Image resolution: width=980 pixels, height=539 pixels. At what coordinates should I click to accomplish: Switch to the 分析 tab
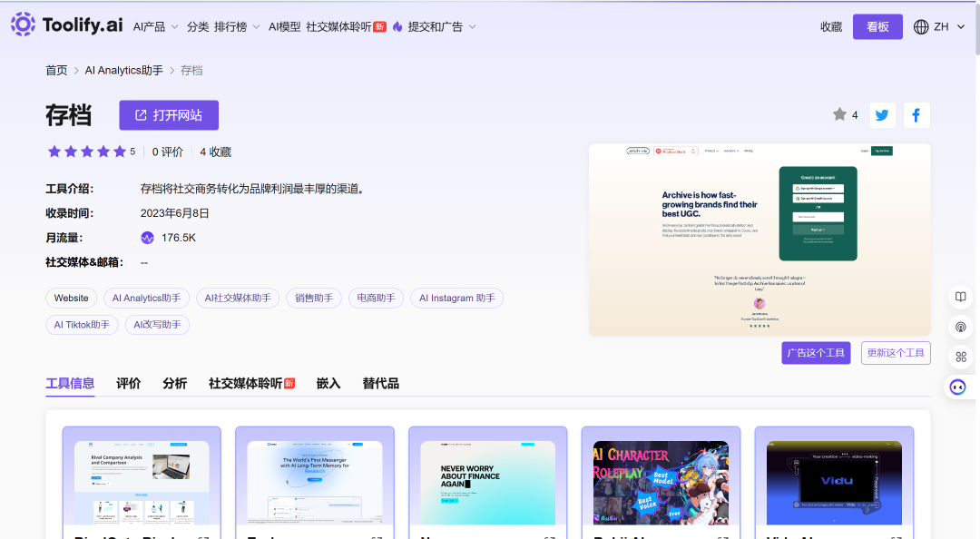174,383
